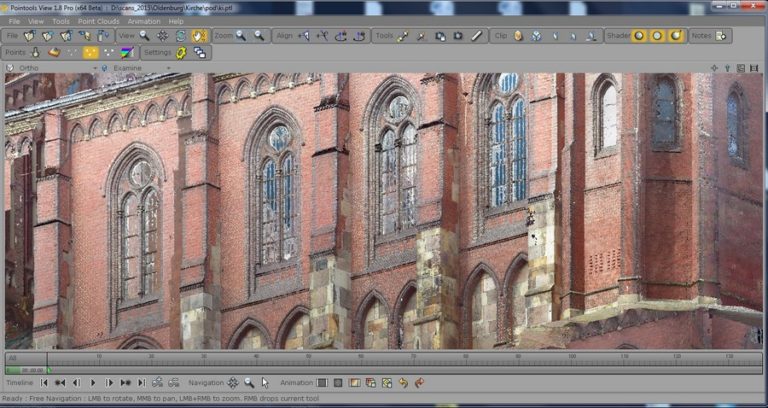Click the orange redo arrow in Animation group
Image resolution: width=768 pixels, height=408 pixels.
[x=419, y=383]
